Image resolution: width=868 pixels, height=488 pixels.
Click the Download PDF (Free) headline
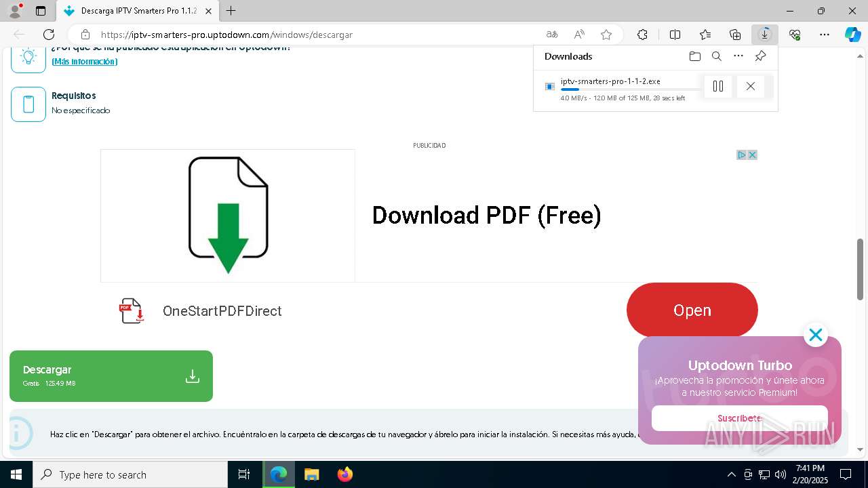486,216
